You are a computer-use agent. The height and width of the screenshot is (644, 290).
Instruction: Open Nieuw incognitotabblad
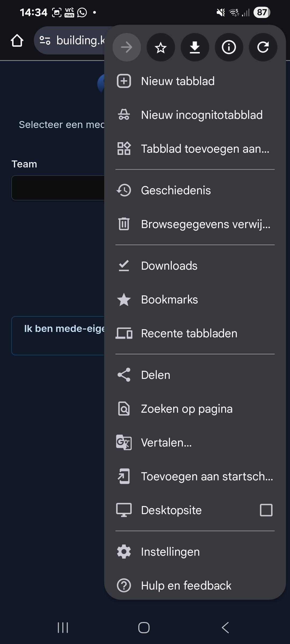click(195, 115)
